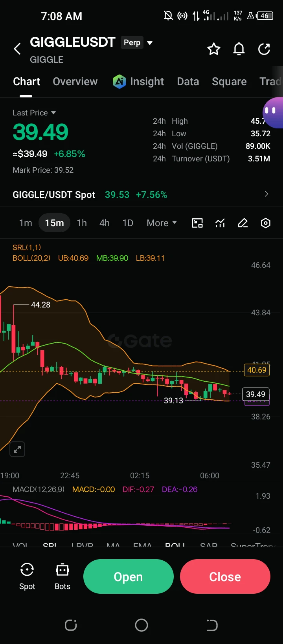Tap the 39.13 low marker
Viewport: 283px width, 644px height.
(173, 401)
